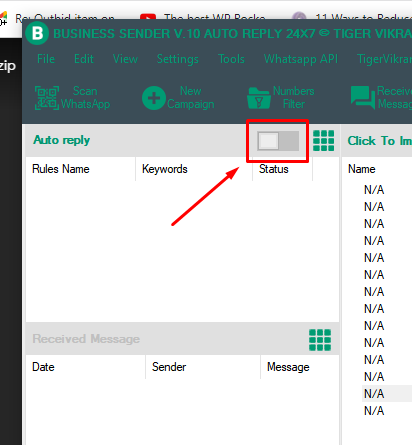Click the Received Message panel title
Viewport: 412px width, 445px height.
(86, 339)
